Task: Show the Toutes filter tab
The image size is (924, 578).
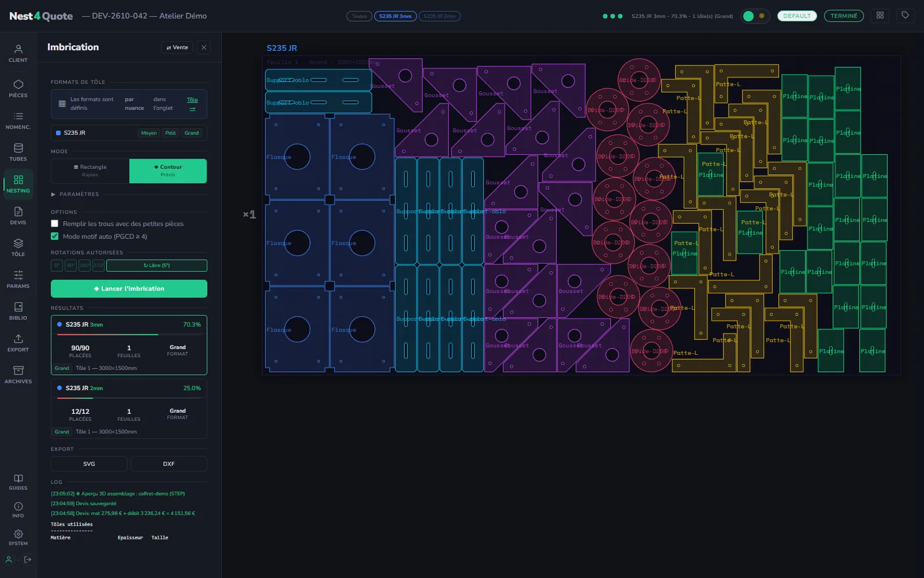Action: (x=359, y=16)
